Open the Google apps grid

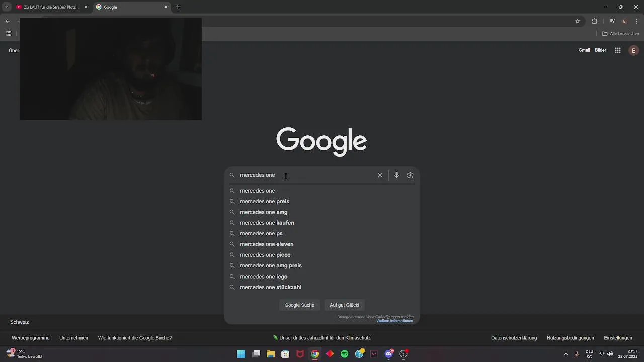[618, 50]
